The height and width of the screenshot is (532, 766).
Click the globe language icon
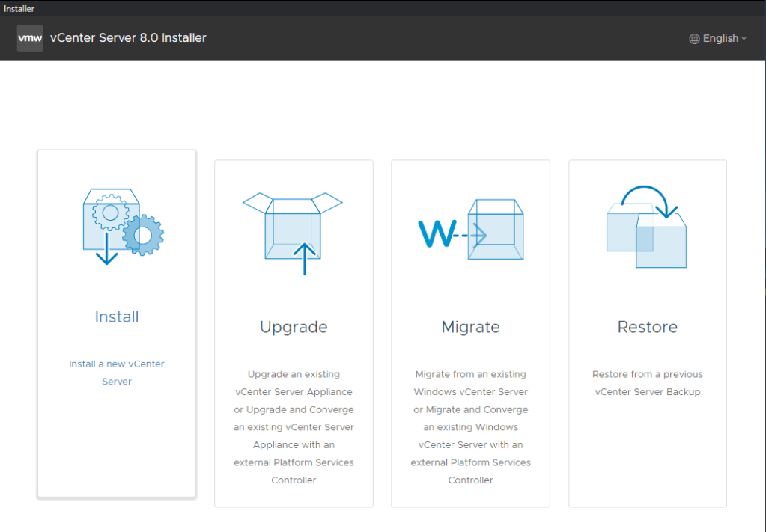coord(694,39)
